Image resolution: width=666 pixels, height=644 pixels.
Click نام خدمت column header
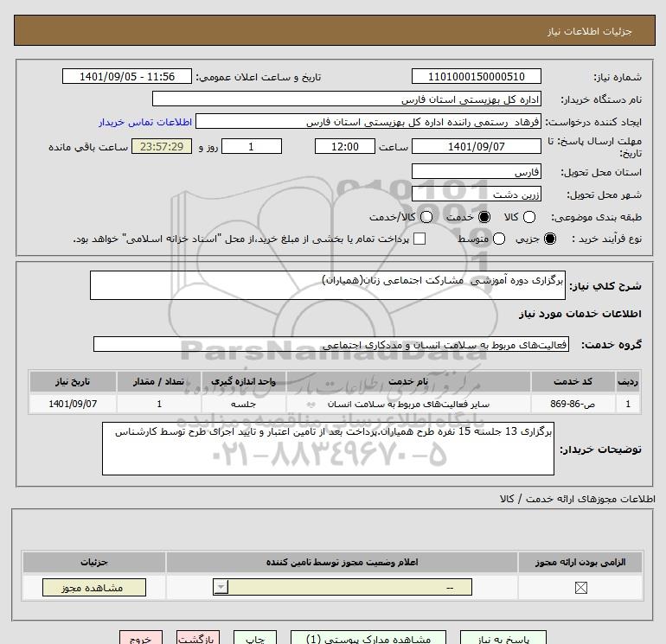pos(408,381)
